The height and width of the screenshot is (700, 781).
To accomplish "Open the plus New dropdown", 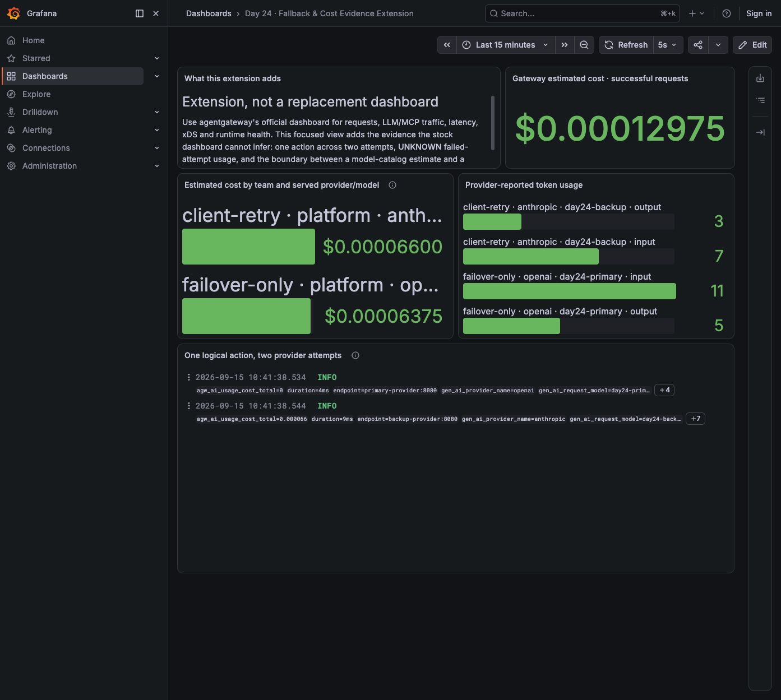I will [x=696, y=13].
